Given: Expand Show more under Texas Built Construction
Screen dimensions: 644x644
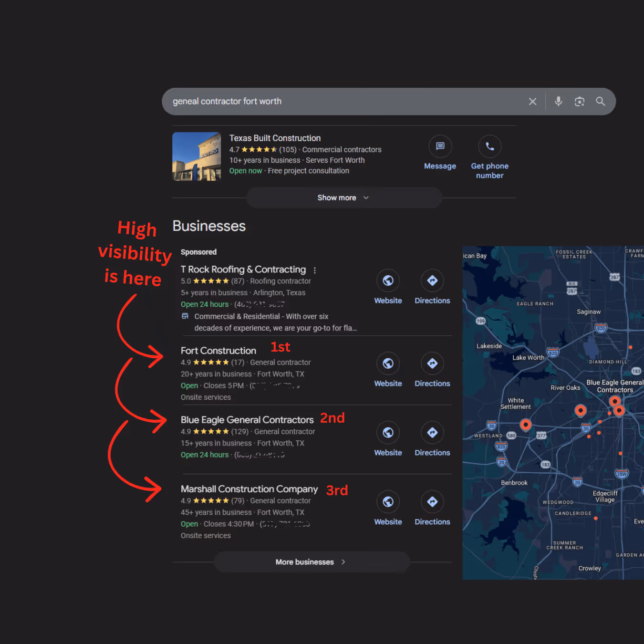Looking at the screenshot, I should click(x=344, y=197).
